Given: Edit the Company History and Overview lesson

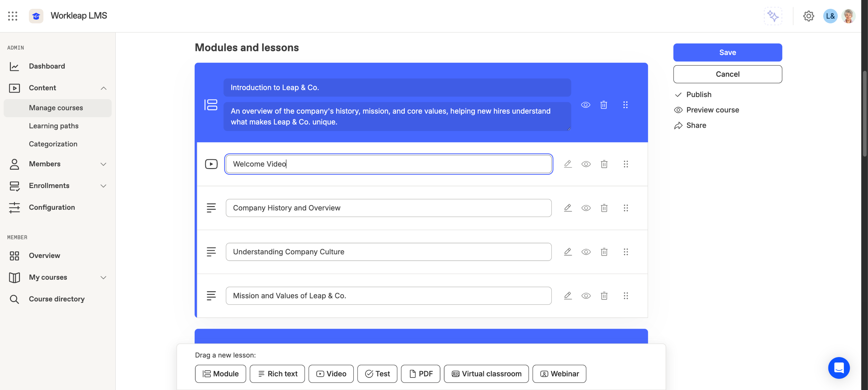Looking at the screenshot, I should coord(568,208).
